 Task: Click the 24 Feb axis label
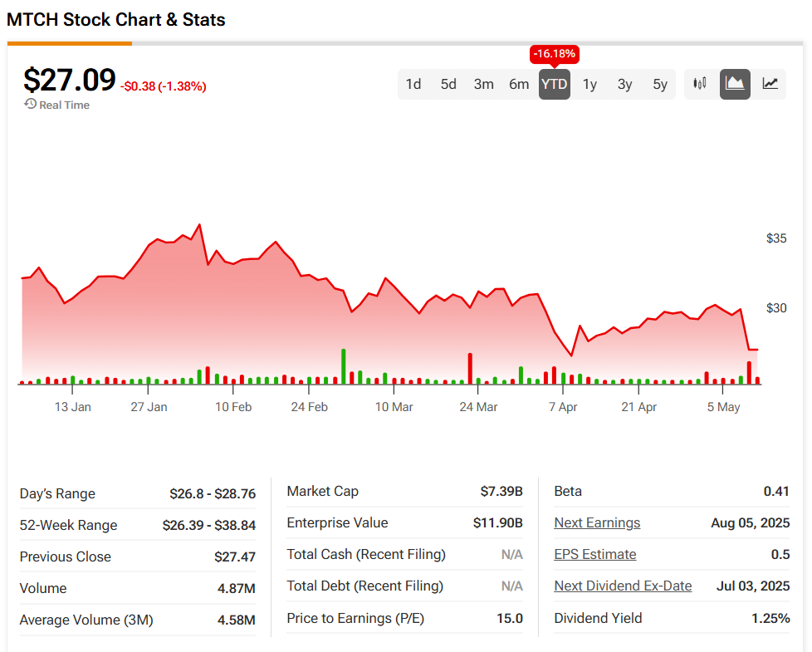310,407
